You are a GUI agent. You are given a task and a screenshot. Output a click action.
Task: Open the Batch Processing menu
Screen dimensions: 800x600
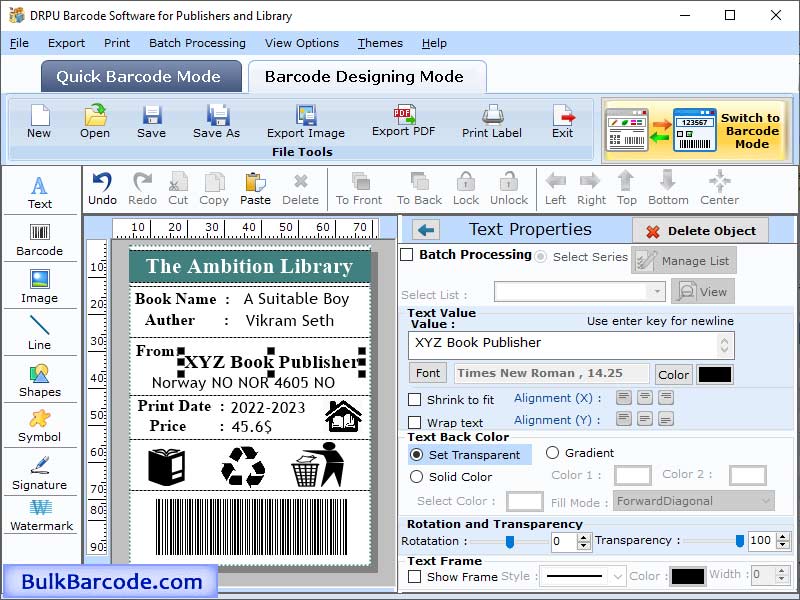click(197, 43)
